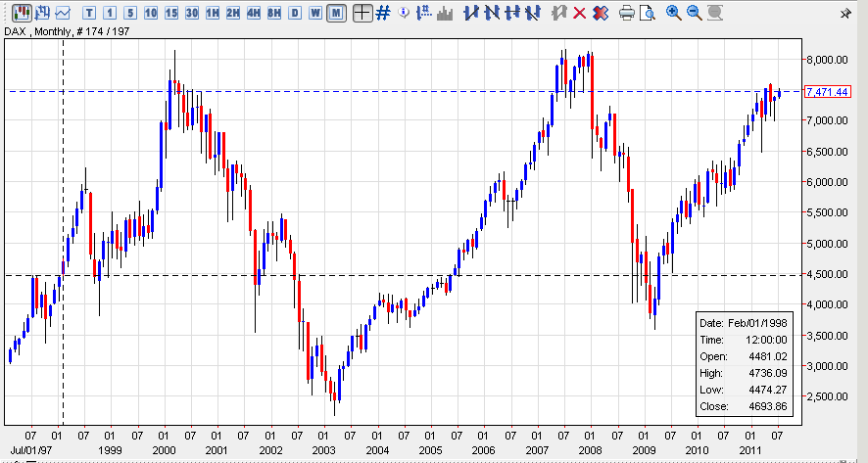Click the 2,500.00 price axis label
The width and height of the screenshot is (868, 463).
[827, 396]
